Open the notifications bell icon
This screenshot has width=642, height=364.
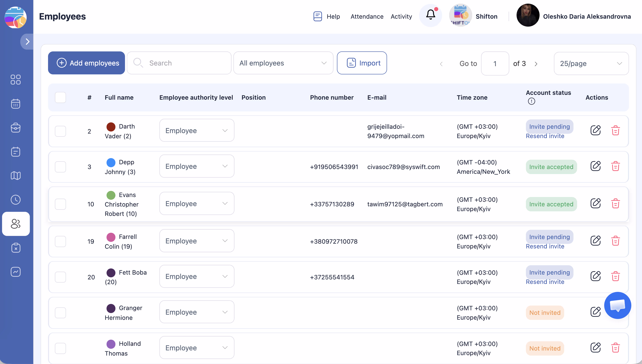click(431, 15)
